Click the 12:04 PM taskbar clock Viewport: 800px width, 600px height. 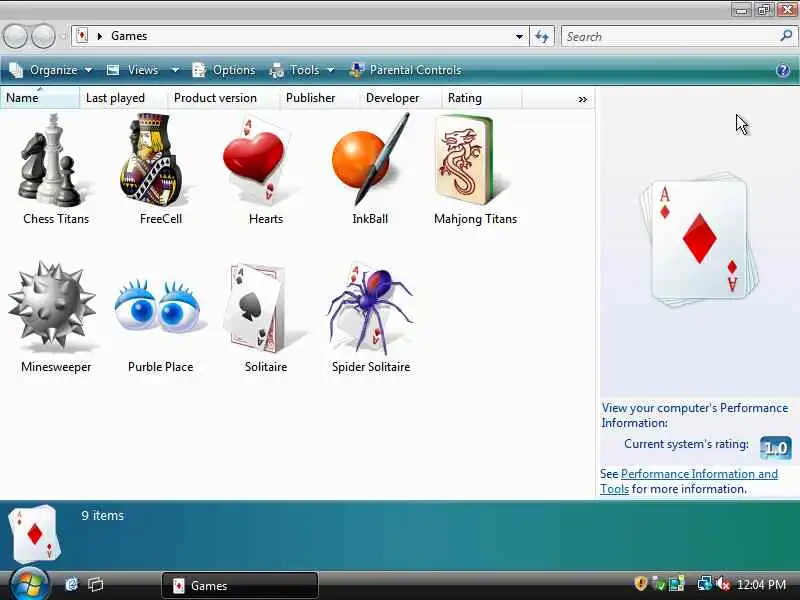[x=761, y=584]
